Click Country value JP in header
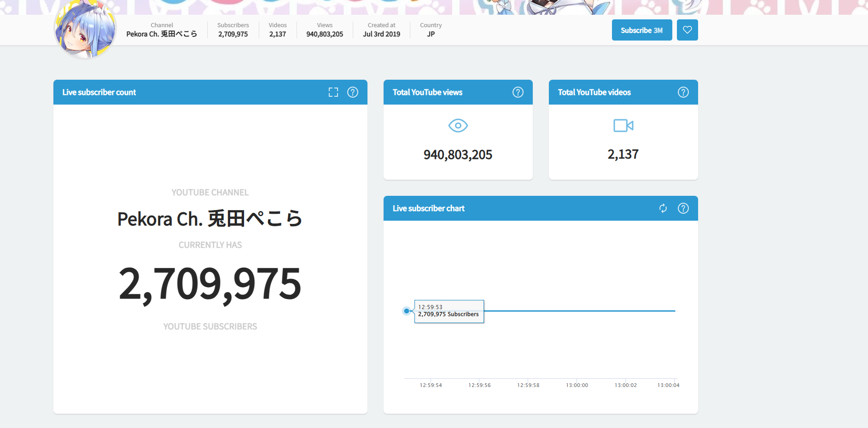 431,34
